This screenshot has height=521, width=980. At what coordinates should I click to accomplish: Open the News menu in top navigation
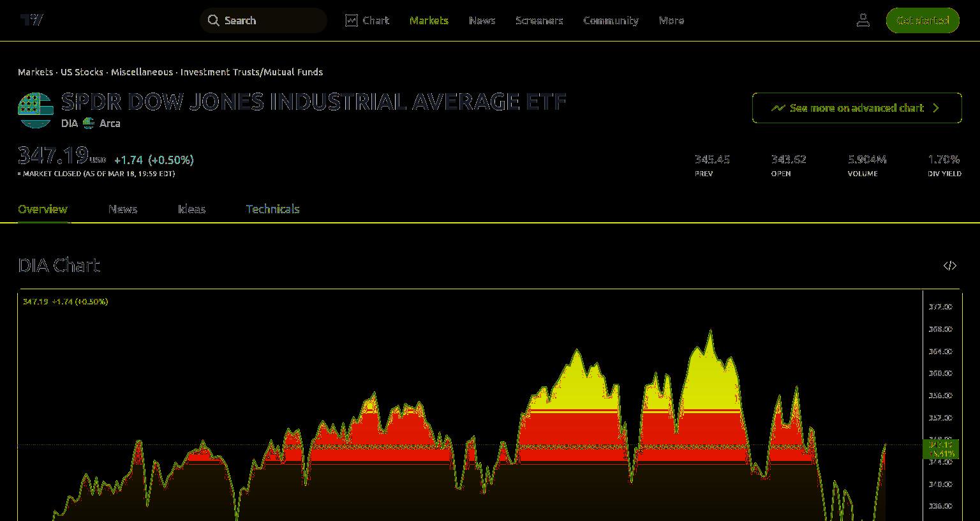[x=482, y=20]
